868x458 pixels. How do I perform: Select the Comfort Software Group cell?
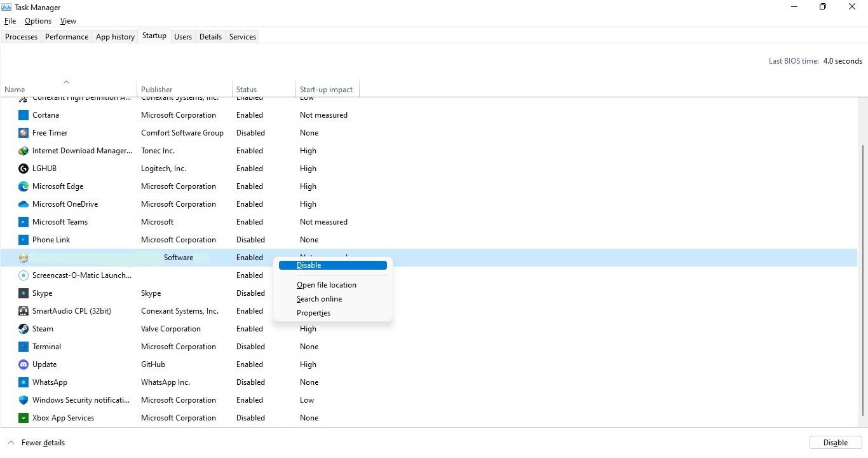click(182, 133)
